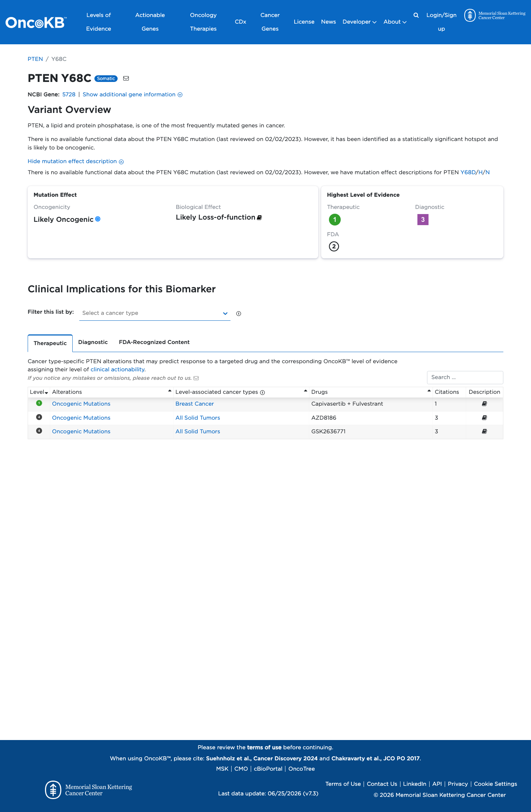Click PTEN breadcrumb link
Viewport: 531px width, 812px height.
click(x=35, y=59)
